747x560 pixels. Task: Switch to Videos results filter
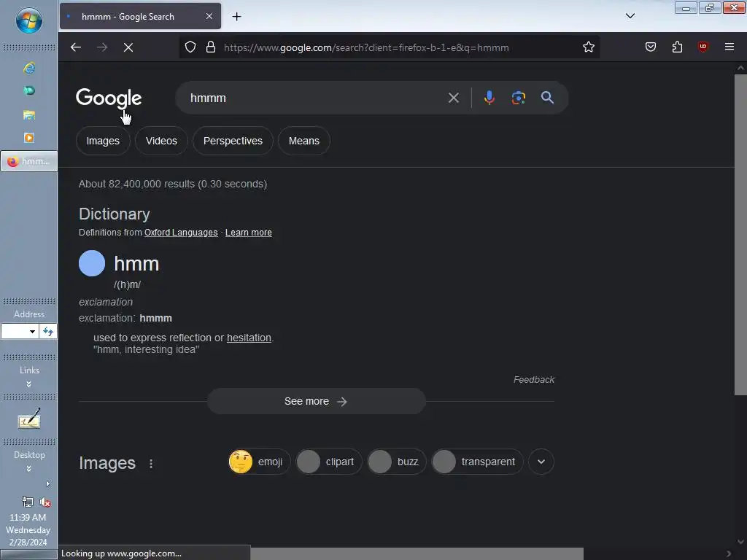point(161,141)
